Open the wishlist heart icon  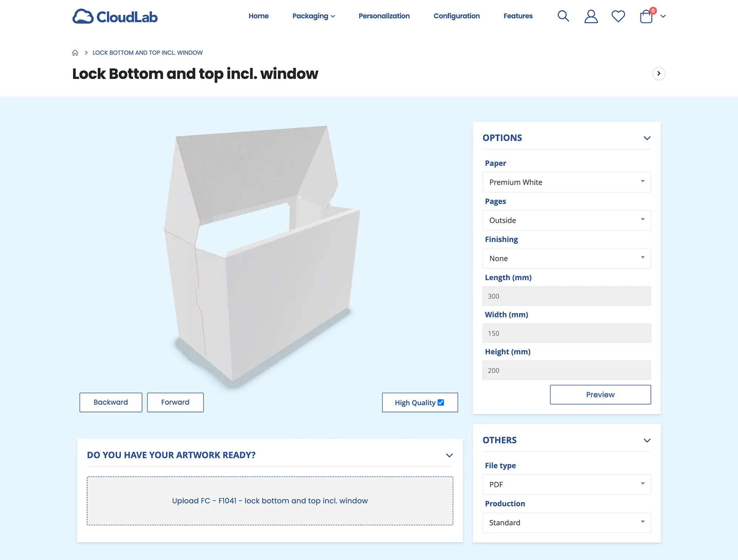[x=618, y=16]
